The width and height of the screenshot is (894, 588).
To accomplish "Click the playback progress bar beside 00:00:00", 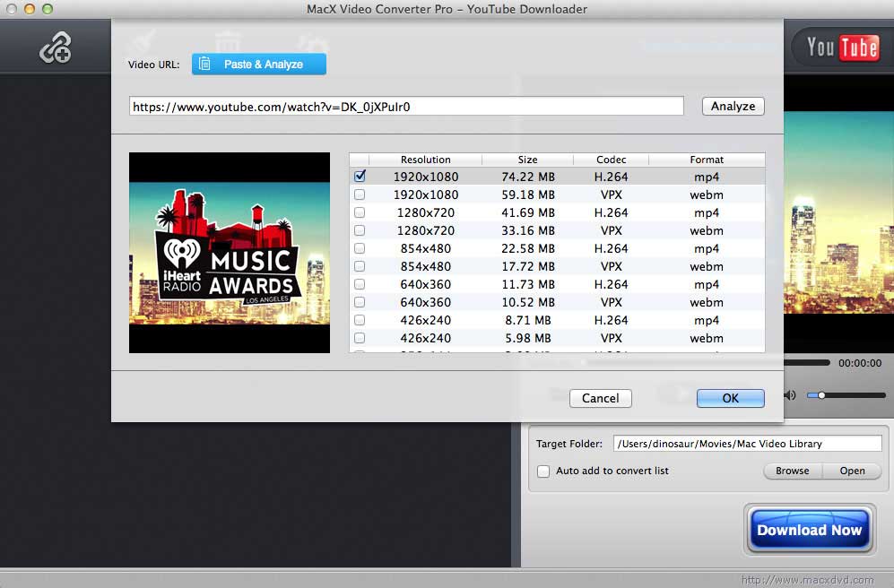I will click(x=807, y=362).
